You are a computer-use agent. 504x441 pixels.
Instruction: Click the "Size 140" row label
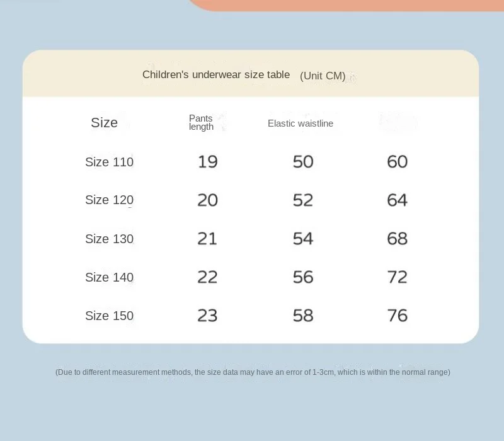pos(109,277)
